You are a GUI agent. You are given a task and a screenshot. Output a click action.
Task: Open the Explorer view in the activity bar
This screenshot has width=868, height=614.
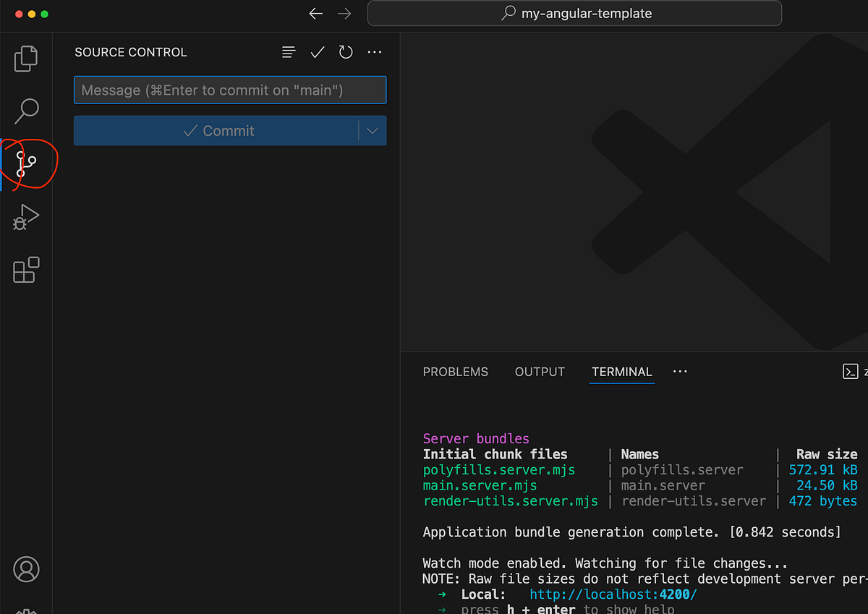(26, 59)
